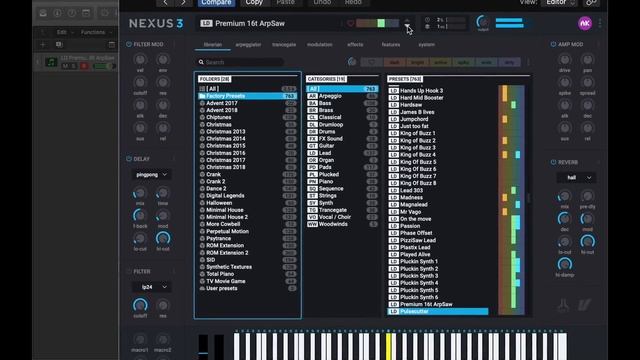Viewport: 640px width, 360px height.
Task: Open the tag filter three-dot options
Action: [529, 62]
